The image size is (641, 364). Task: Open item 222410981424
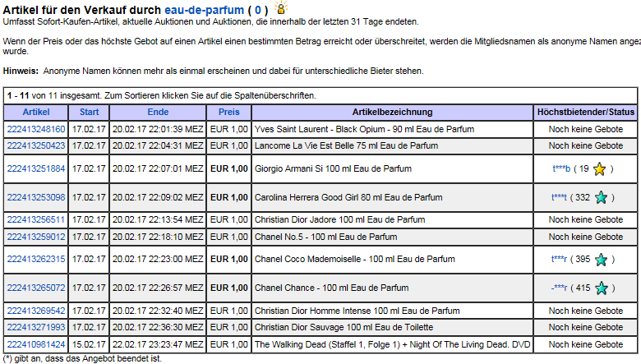[36, 344]
